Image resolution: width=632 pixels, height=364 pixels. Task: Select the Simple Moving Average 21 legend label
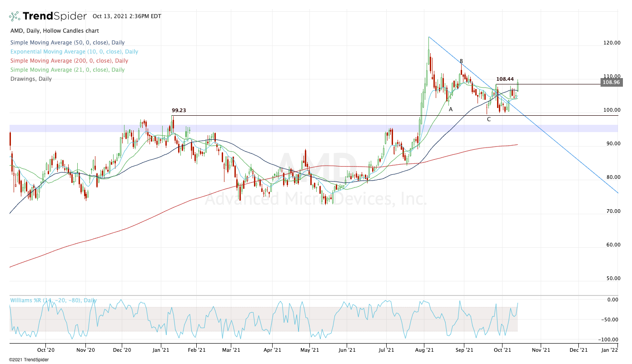point(67,70)
